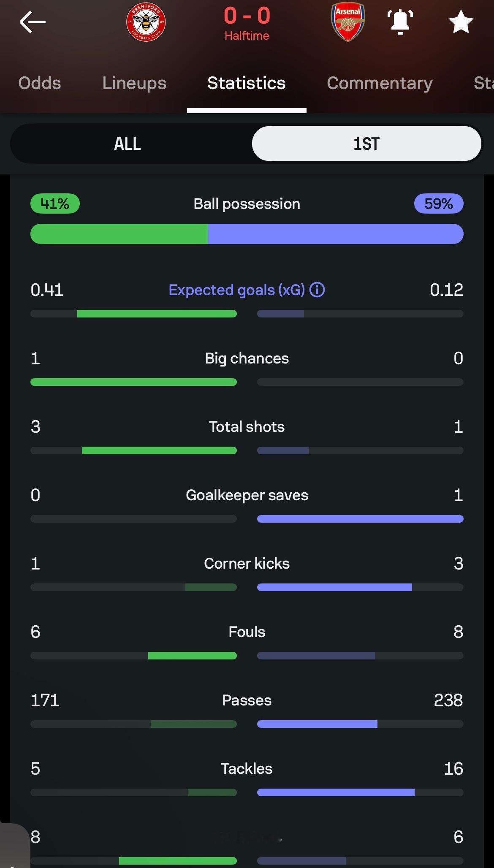494x868 pixels.
Task: Show the Expected goals info icon
Action: pyautogui.click(x=317, y=290)
